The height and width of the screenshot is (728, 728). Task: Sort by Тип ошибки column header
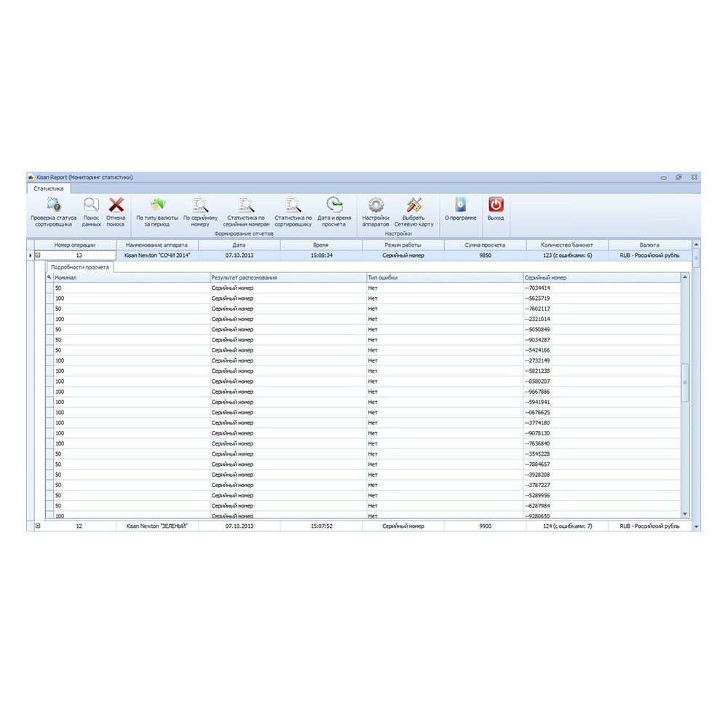coord(445,277)
